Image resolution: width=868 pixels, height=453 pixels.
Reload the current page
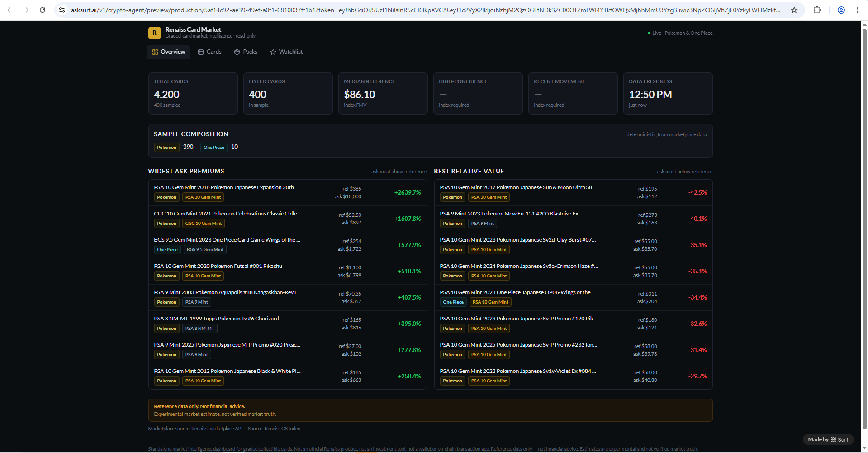[x=43, y=10]
